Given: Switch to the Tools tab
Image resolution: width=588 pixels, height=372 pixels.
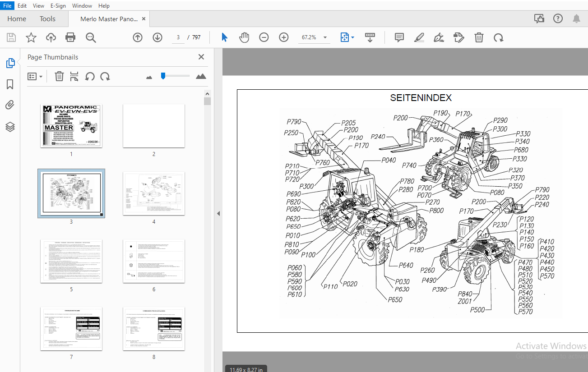Looking at the screenshot, I should [47, 19].
